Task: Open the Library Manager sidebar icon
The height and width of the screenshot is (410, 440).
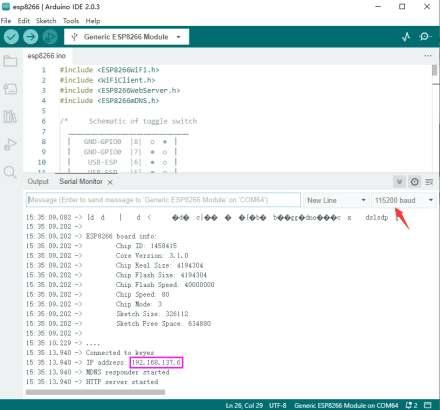Action: (x=10, y=116)
